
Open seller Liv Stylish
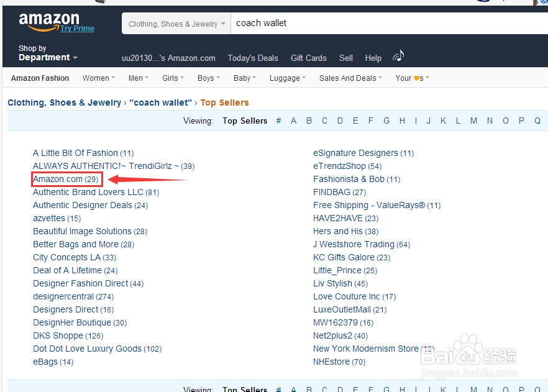click(x=340, y=283)
